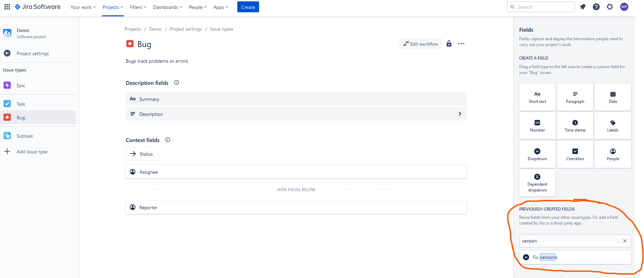Select the Number field type
Screen dimensions: 644x278
[537, 126]
